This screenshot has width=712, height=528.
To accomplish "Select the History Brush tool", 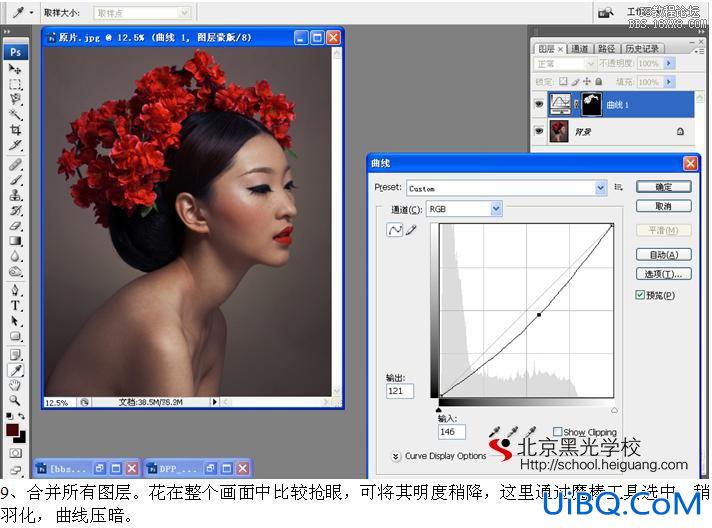I will (x=15, y=210).
